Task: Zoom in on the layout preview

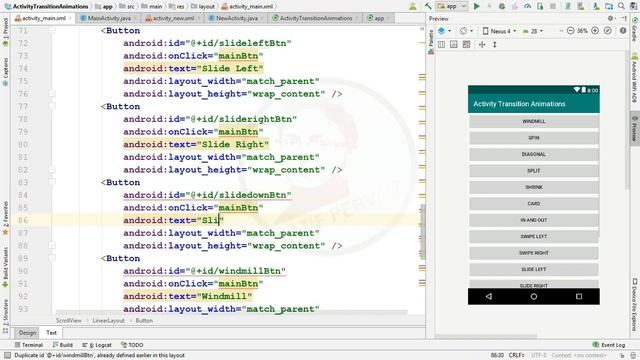Action: point(595,31)
